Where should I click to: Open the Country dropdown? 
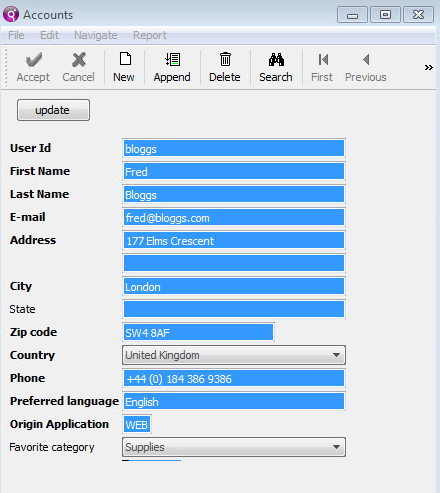[x=234, y=355]
